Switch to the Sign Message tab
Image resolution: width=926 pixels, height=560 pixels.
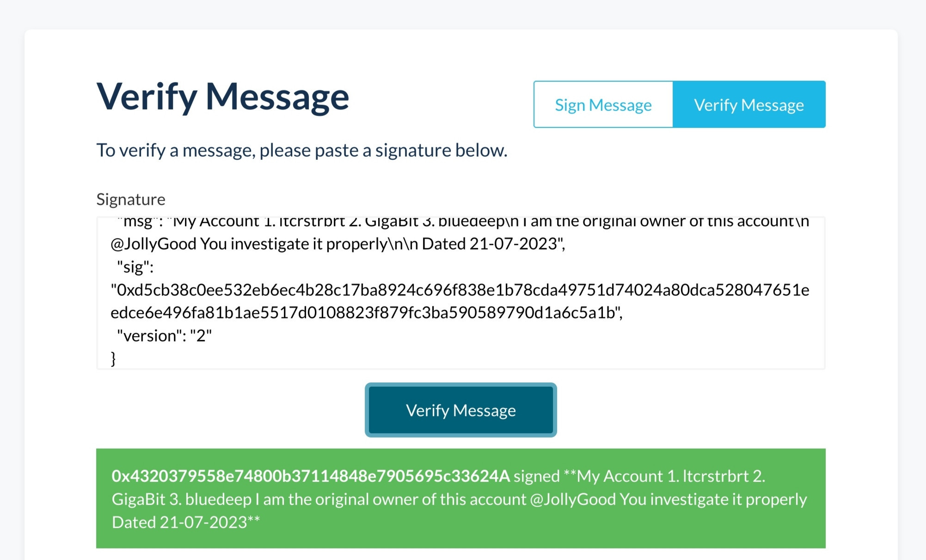pyautogui.click(x=603, y=104)
